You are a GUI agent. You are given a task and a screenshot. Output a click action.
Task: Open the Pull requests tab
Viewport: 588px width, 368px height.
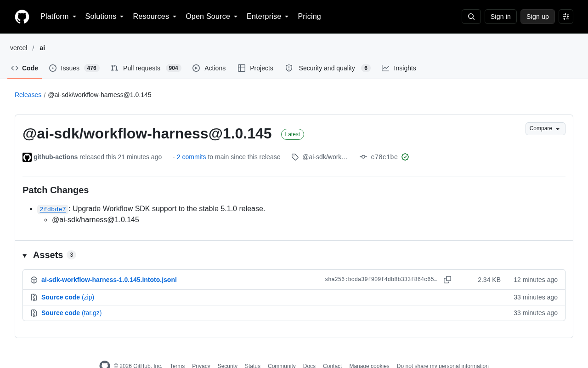pos(146,68)
